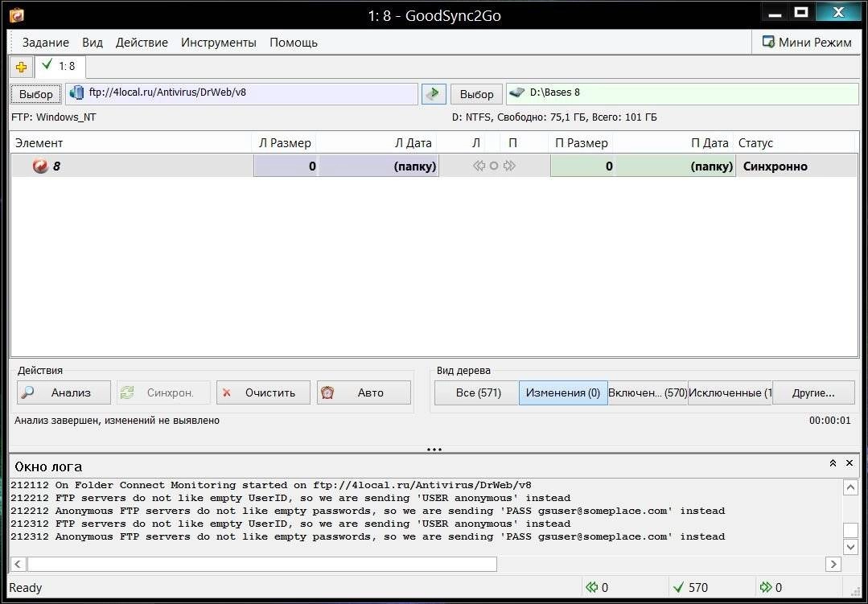The width and height of the screenshot is (868, 604).
Task: Click log scrollbar down arrow
Action: [850, 547]
